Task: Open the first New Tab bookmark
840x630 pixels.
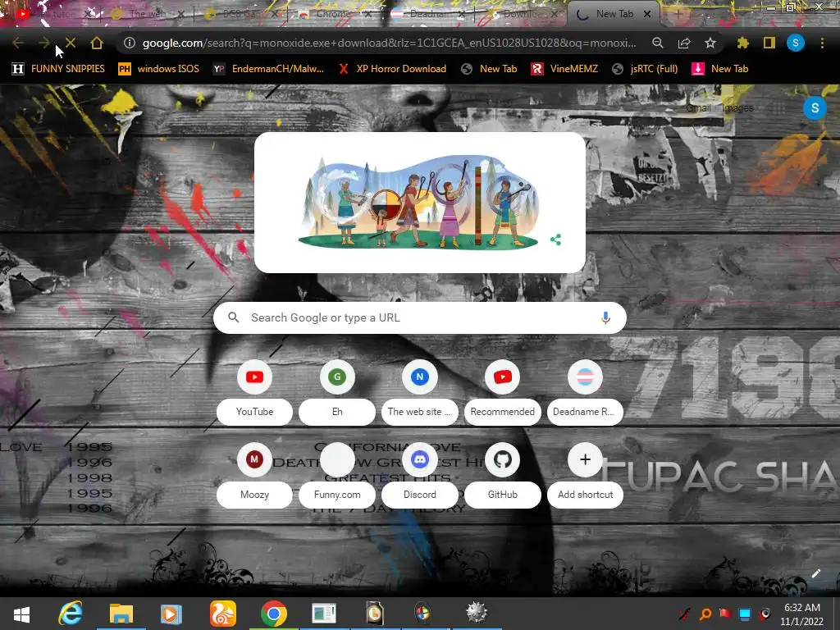Action: (x=489, y=69)
